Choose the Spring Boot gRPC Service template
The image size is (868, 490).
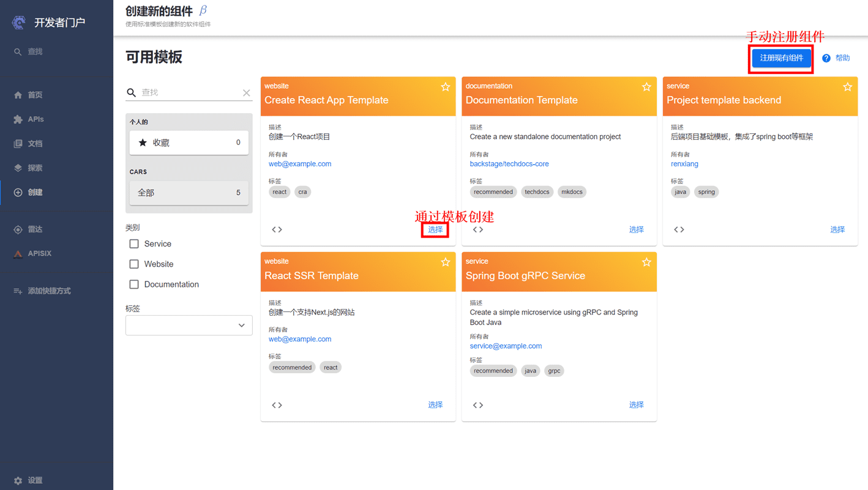637,405
